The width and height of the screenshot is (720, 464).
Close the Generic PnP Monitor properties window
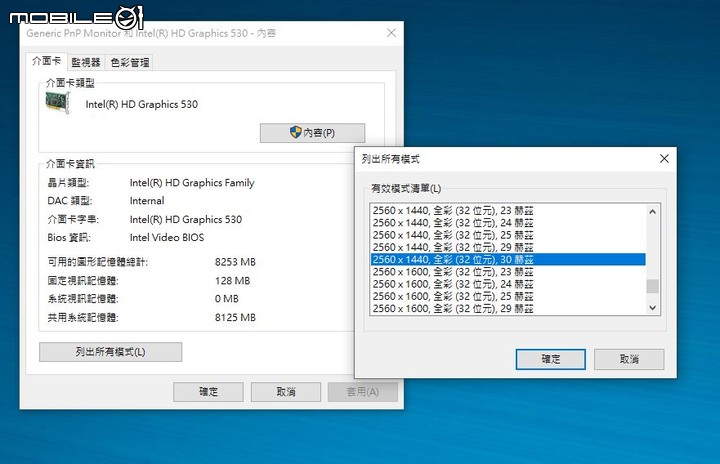(391, 33)
